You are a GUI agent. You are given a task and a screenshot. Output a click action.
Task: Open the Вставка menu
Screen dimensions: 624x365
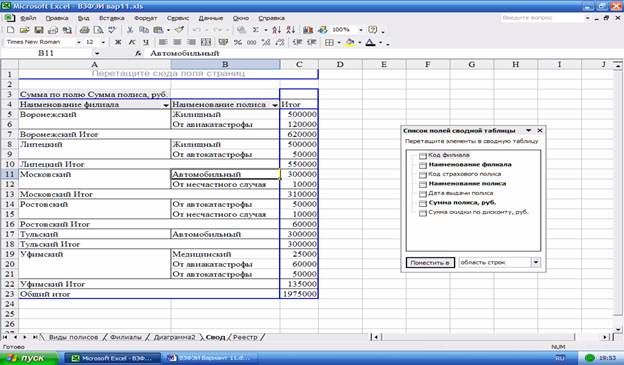[x=111, y=18]
